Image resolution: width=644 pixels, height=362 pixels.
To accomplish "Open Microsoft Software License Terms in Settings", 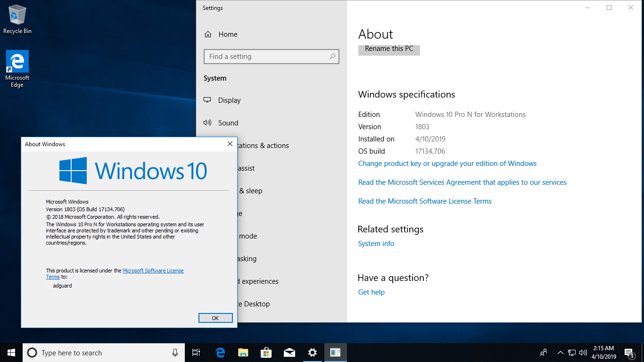I will point(425,201).
